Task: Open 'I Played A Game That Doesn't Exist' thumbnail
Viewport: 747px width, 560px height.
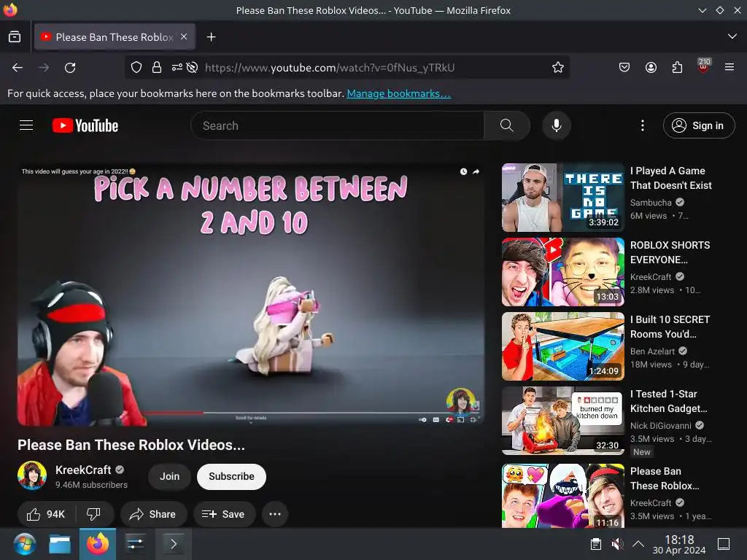Action: (x=563, y=198)
